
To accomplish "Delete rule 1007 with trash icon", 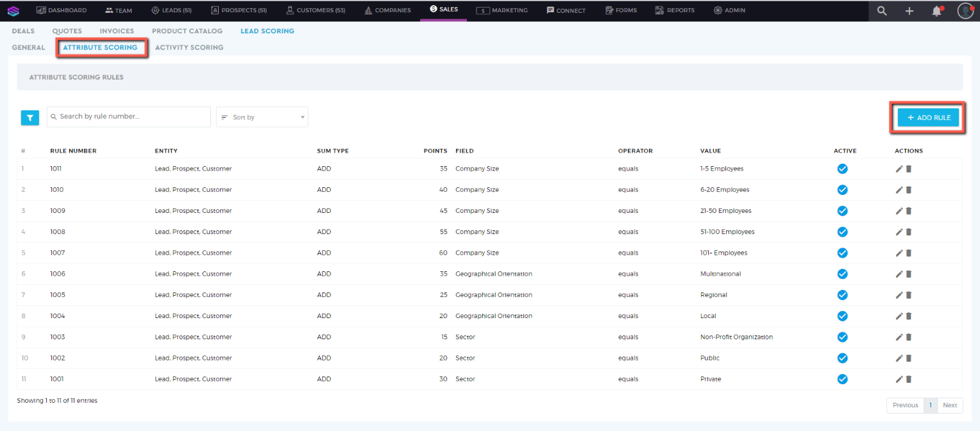I will tap(909, 253).
